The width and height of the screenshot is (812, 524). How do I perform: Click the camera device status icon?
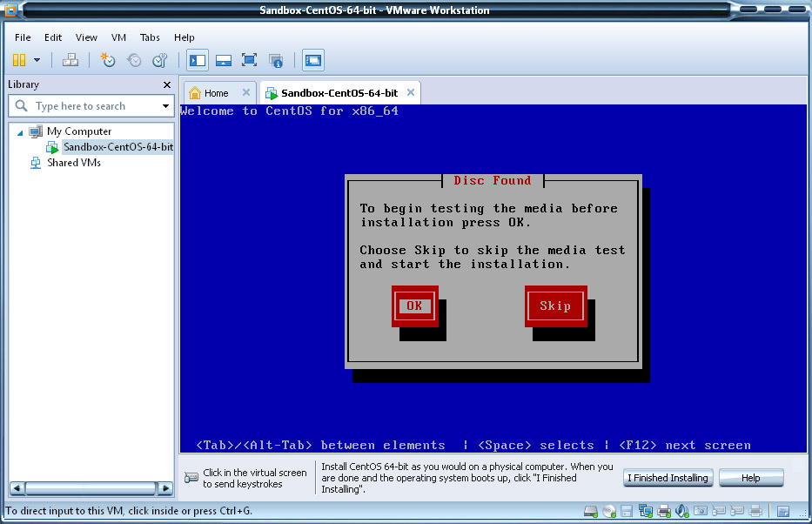pos(700,511)
